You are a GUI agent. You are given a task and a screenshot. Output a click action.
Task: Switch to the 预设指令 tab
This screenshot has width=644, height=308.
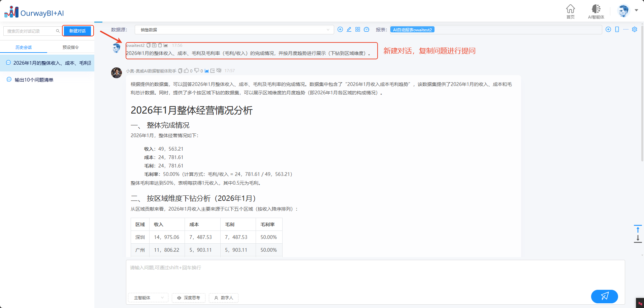click(71, 48)
